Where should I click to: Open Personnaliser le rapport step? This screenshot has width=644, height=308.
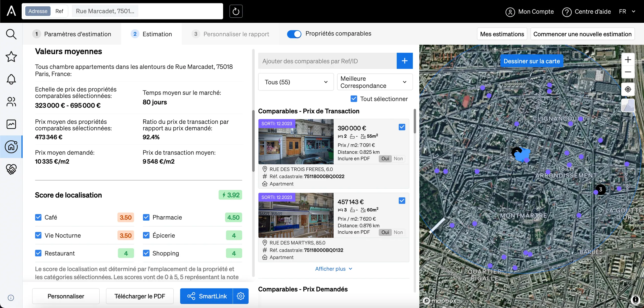230,34
